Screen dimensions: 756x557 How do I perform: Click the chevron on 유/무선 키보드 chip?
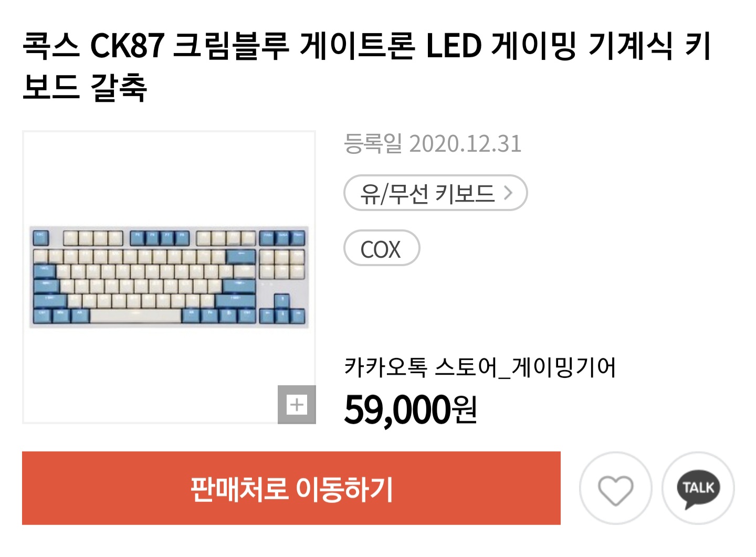click(508, 193)
